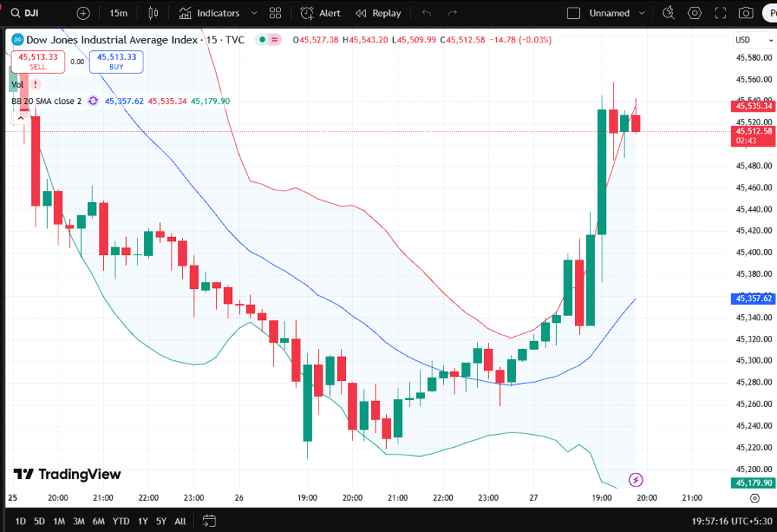Open chart settings hexagon icon
Screen dimensions: 777x532
(695, 14)
